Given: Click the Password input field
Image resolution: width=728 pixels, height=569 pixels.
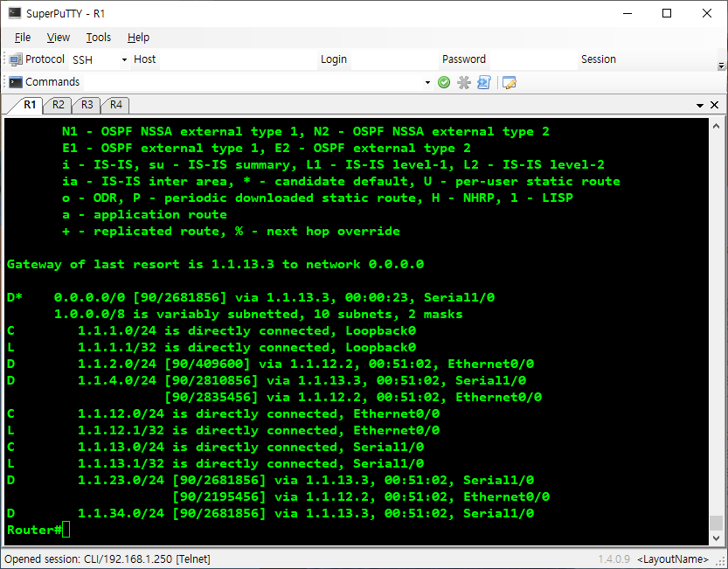Looking at the screenshot, I should pyautogui.click(x=533, y=59).
